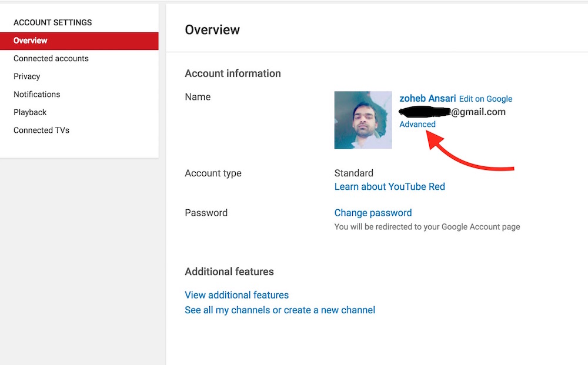Click the Overview page heading
The height and width of the screenshot is (365, 588).
(x=212, y=30)
